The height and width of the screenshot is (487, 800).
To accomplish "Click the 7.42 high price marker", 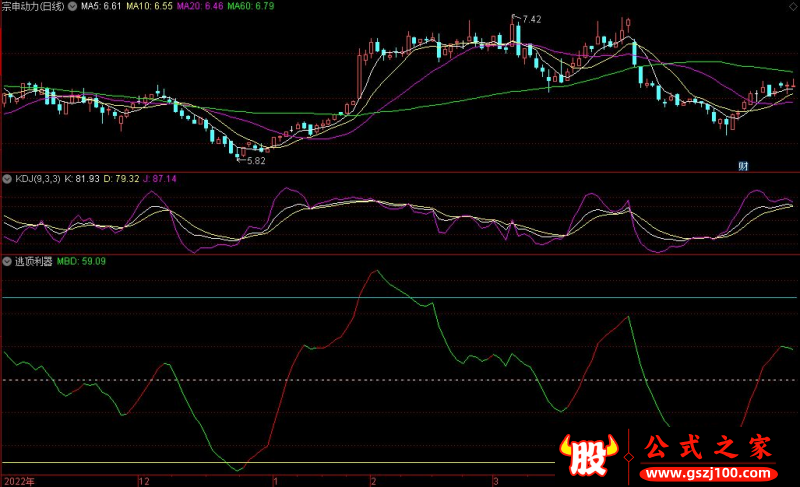I will point(530,19).
